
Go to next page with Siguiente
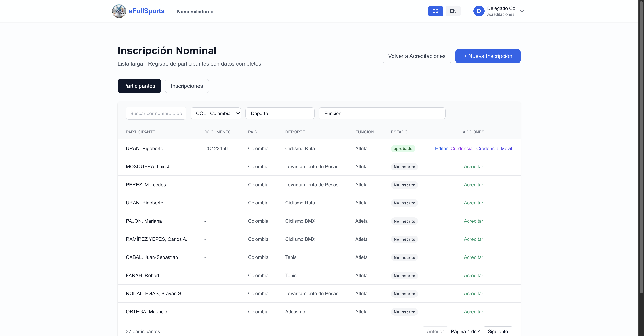click(498, 331)
